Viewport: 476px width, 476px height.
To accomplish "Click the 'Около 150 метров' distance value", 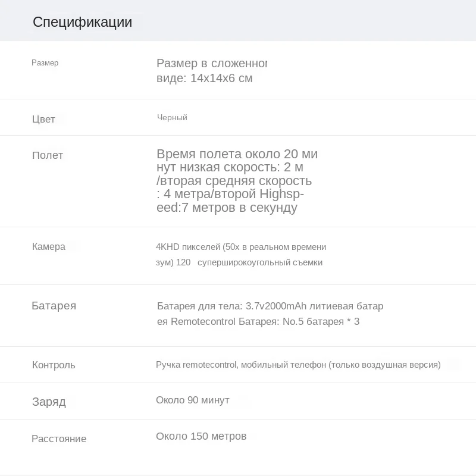I will tap(201, 437).
